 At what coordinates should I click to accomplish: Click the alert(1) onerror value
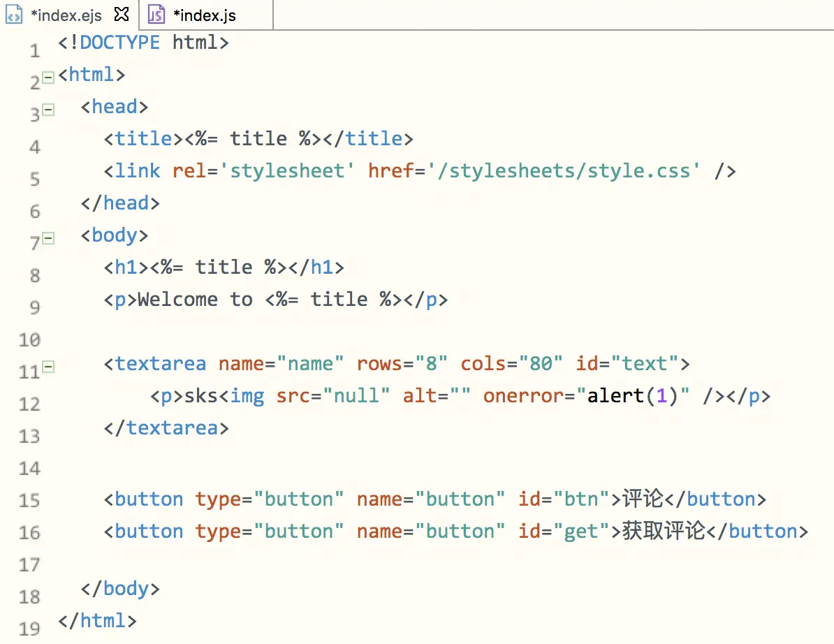tap(632, 395)
